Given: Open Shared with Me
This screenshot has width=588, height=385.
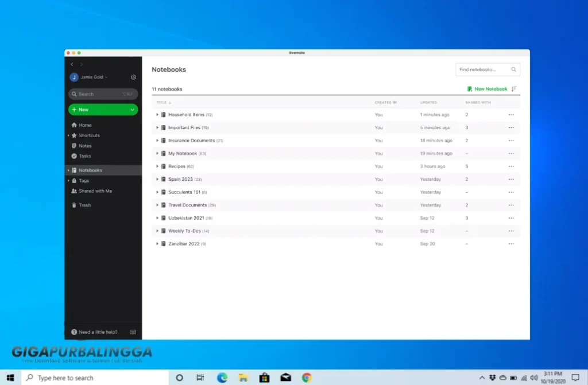Looking at the screenshot, I should (91, 190).
